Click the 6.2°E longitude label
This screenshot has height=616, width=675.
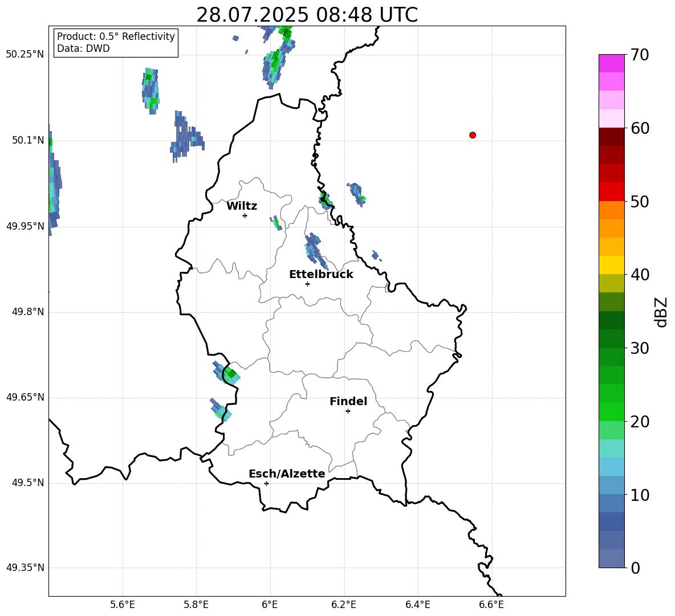pos(344,605)
